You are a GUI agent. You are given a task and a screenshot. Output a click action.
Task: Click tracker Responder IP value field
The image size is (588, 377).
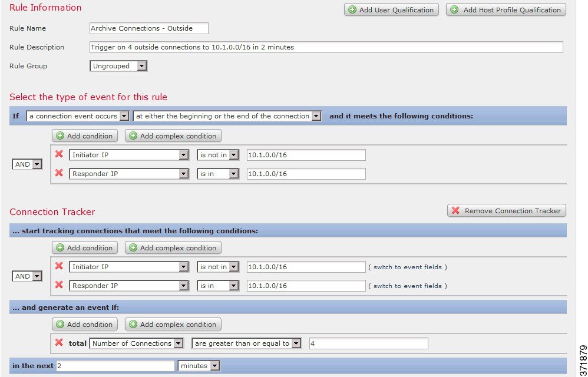coord(306,286)
